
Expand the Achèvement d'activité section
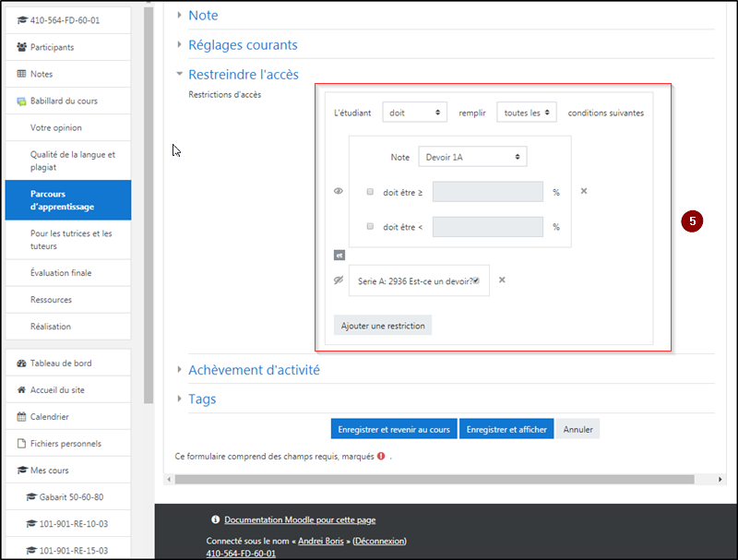pyautogui.click(x=254, y=370)
